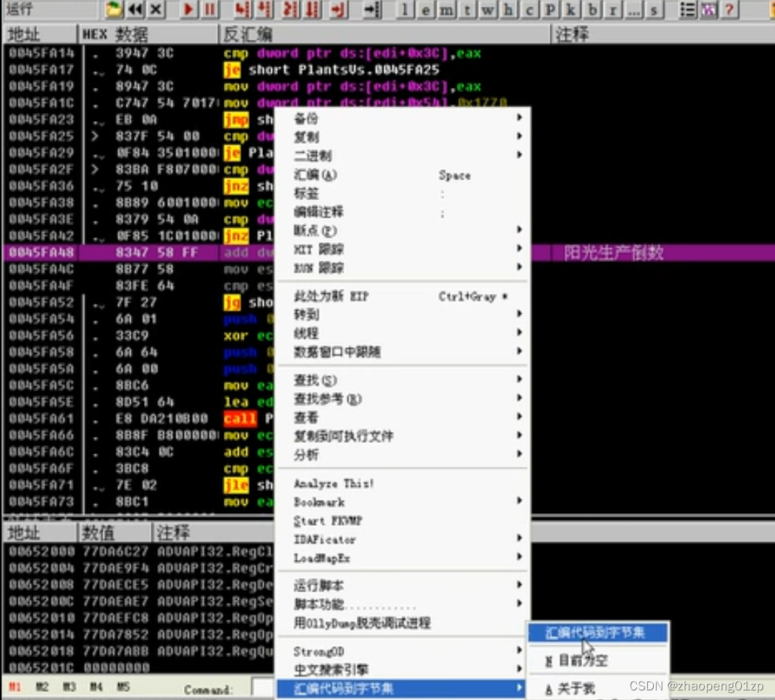Choose Start PKVMP menu entry
The image size is (775, 700).
403,521
